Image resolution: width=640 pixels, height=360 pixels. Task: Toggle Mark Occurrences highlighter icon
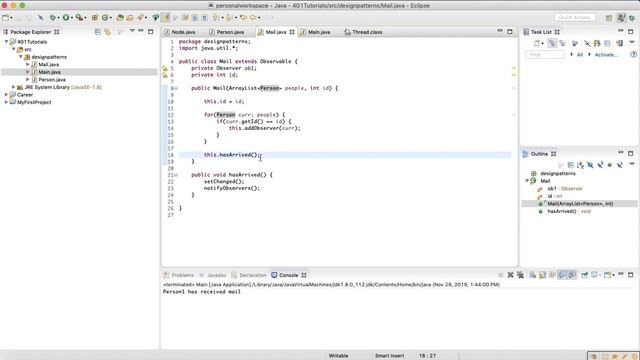tap(166, 18)
